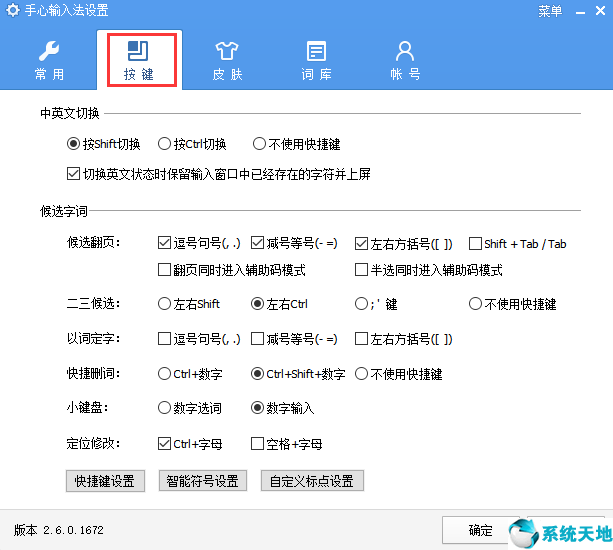Click the gear settings icon in title bar
Screen dimensions: 613x550
click(13, 10)
